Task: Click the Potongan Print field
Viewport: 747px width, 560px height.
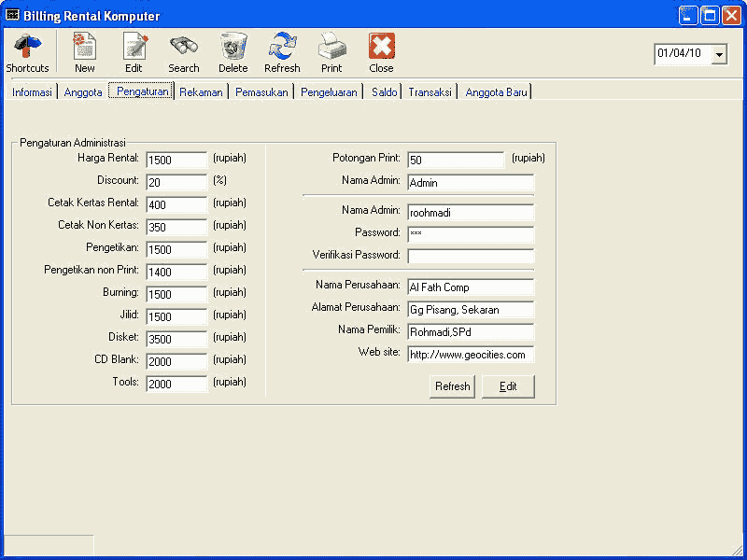Action: pos(456,160)
